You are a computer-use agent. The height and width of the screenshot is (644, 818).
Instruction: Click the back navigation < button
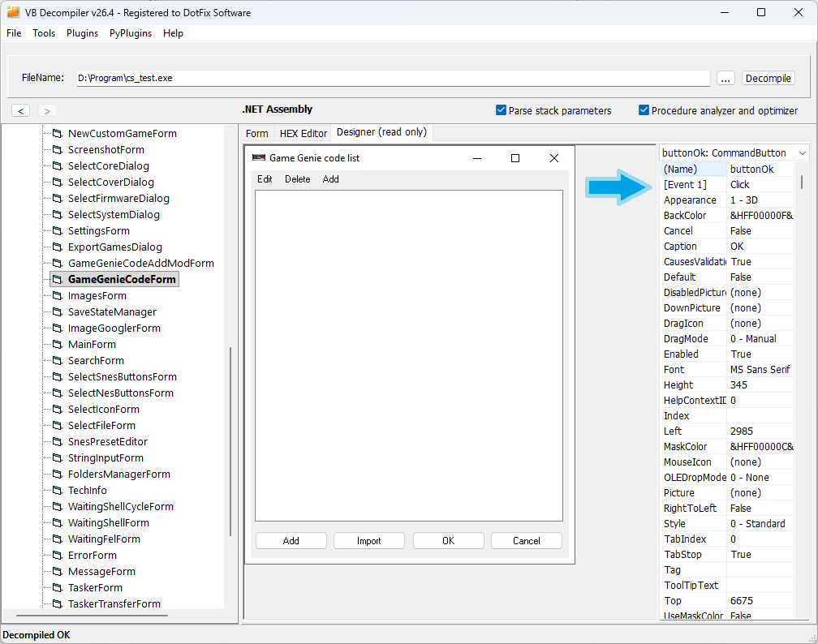pos(20,110)
